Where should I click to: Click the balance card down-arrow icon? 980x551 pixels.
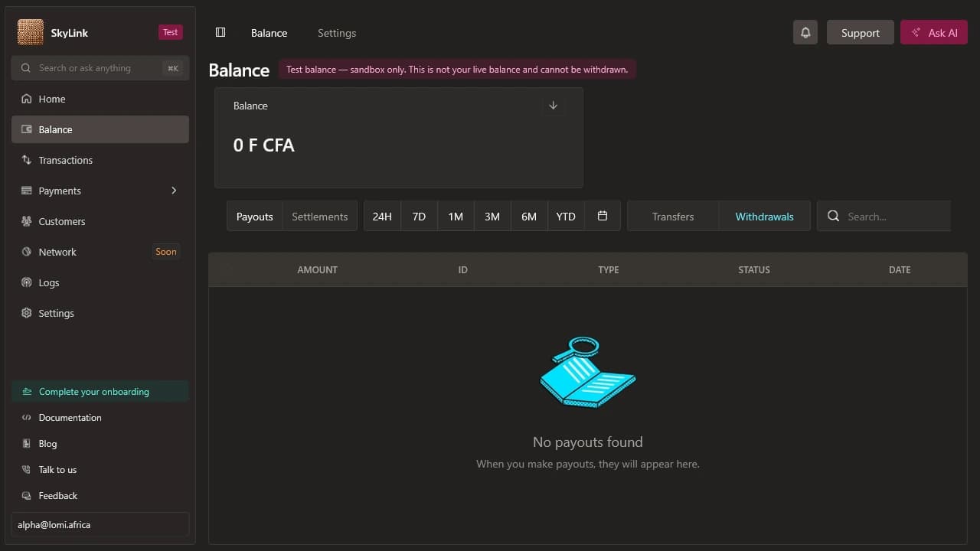click(x=554, y=106)
